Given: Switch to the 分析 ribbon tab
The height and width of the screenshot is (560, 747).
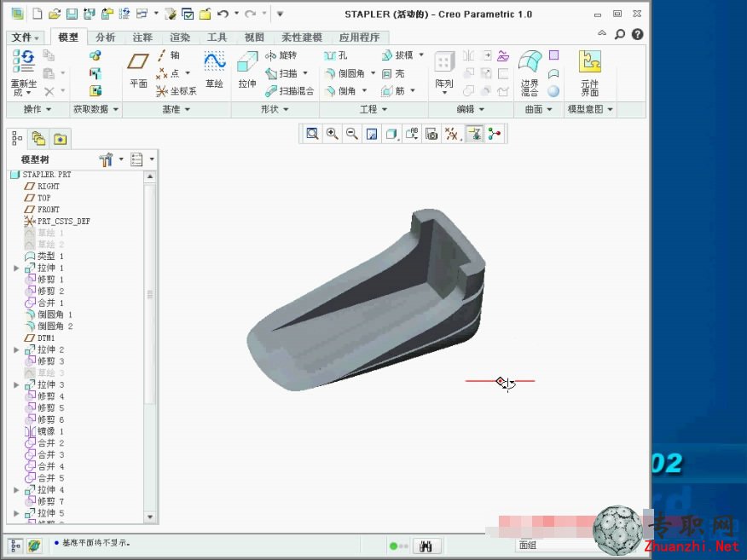Looking at the screenshot, I should (105, 38).
